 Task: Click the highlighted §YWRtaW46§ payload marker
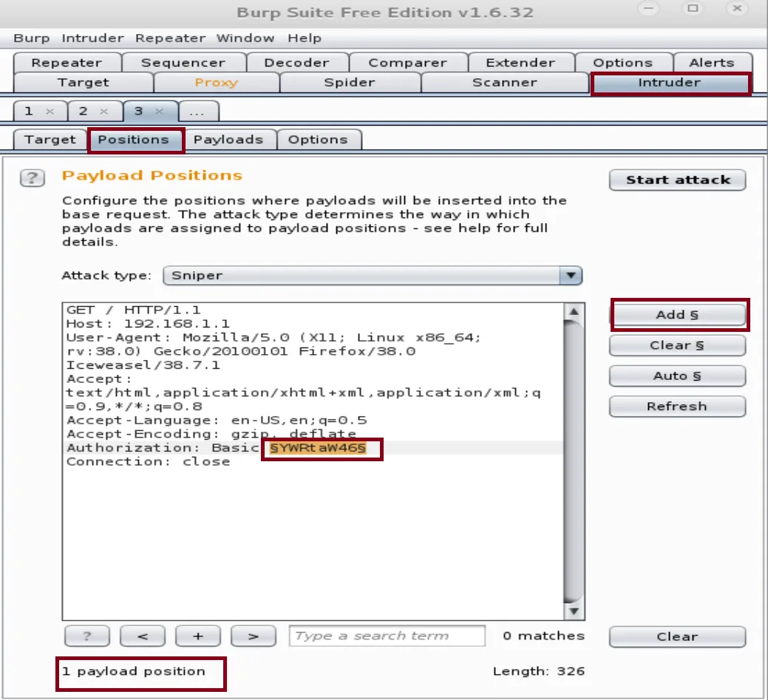click(318, 448)
